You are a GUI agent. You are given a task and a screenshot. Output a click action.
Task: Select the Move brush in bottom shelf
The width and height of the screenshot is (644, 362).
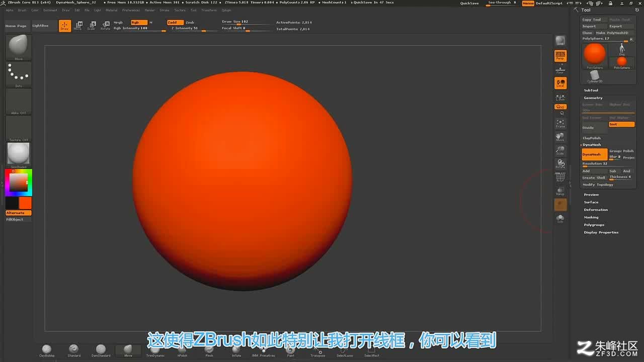128,350
